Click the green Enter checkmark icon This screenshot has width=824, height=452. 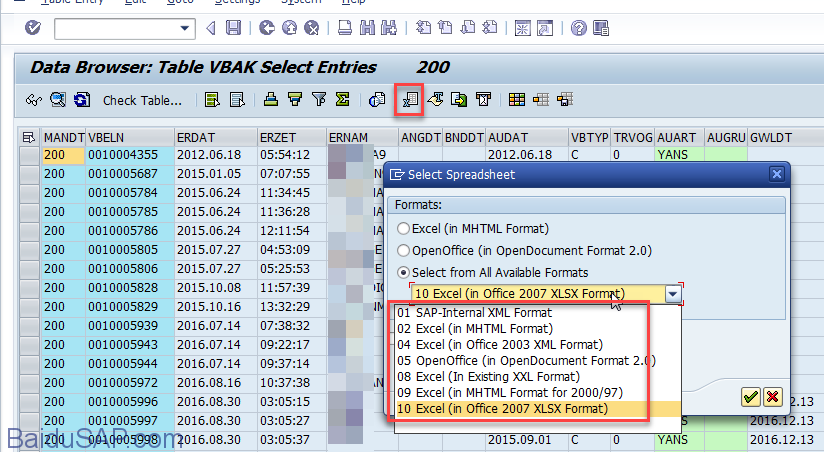coord(33,27)
